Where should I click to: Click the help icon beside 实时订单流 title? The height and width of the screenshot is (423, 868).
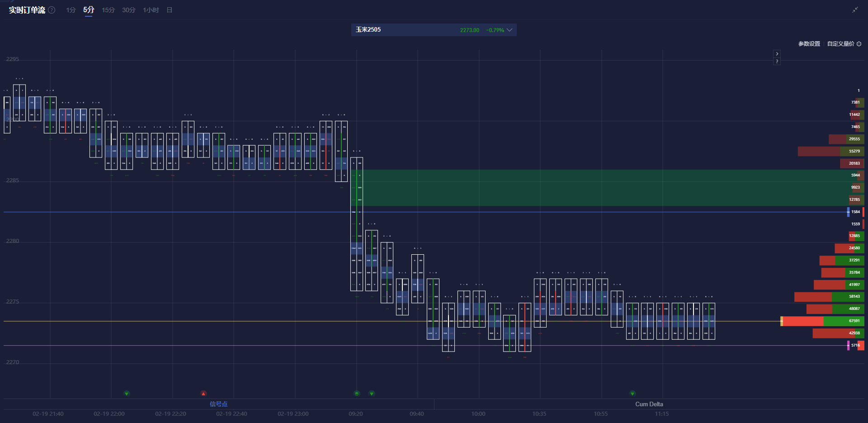pyautogui.click(x=52, y=10)
